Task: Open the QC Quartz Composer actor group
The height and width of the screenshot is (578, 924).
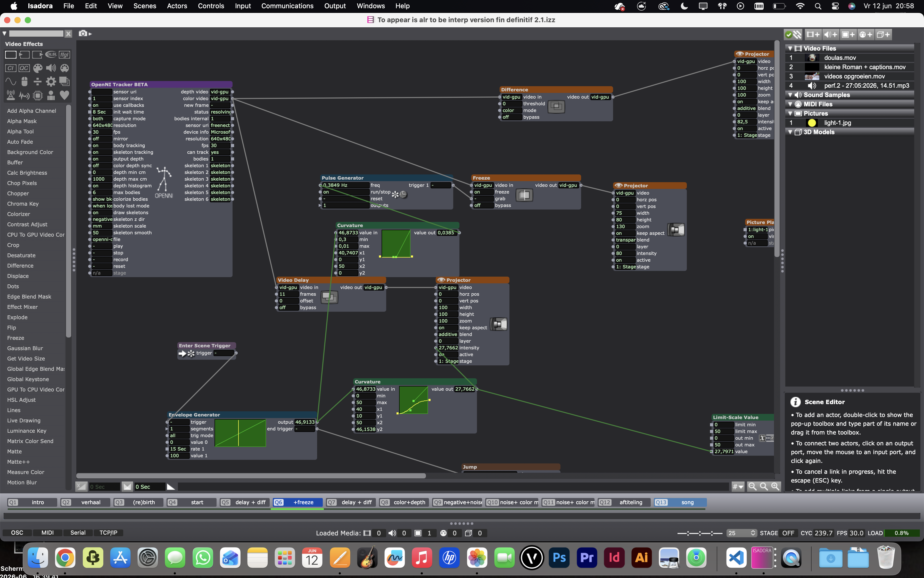Action: click(x=24, y=68)
